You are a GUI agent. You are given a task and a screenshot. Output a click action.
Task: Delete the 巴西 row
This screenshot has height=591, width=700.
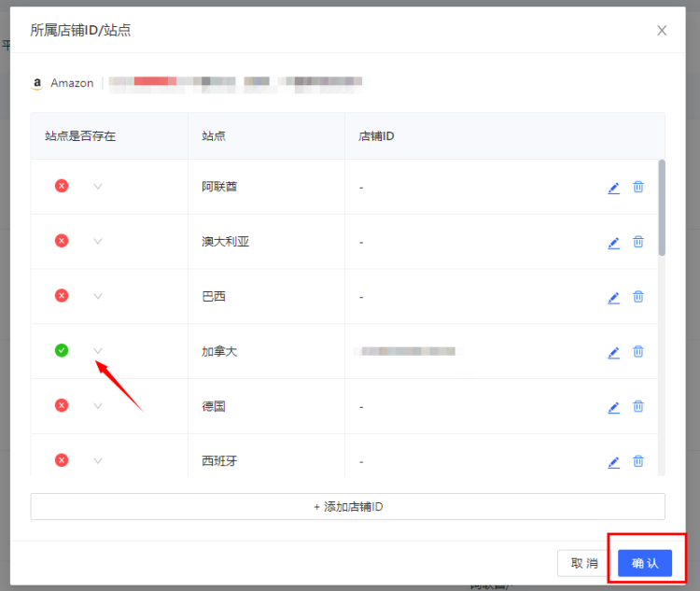click(638, 297)
